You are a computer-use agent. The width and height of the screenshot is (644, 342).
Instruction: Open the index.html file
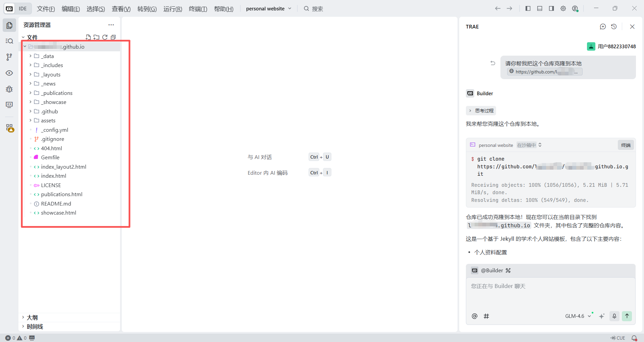[x=53, y=176]
